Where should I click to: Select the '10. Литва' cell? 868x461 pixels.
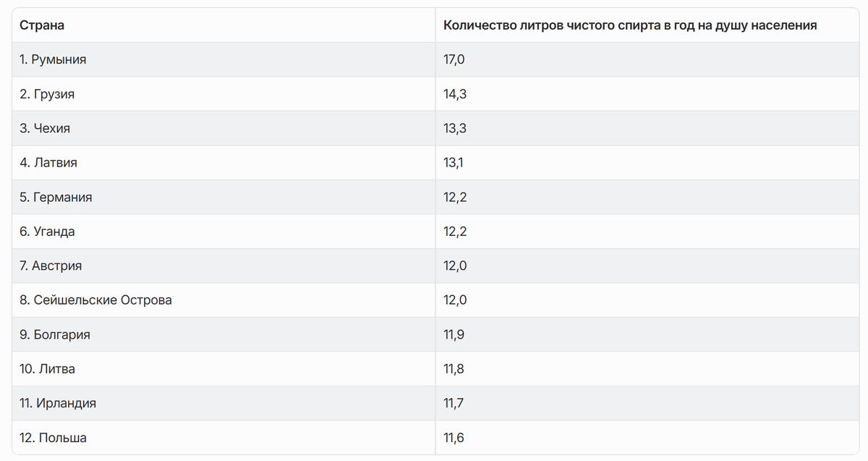click(224, 369)
